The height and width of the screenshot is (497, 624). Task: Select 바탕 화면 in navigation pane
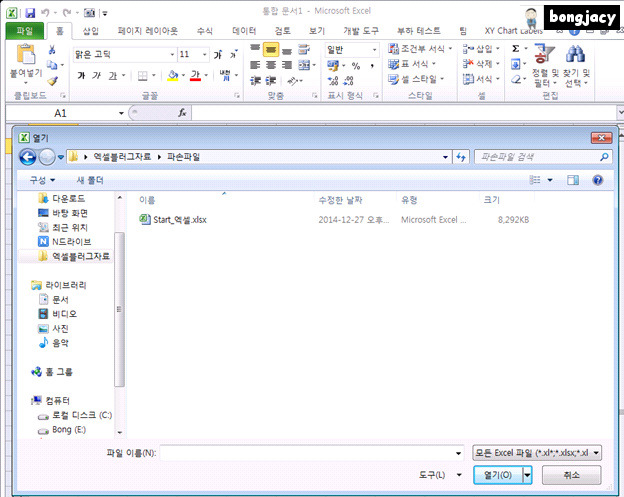(63, 213)
